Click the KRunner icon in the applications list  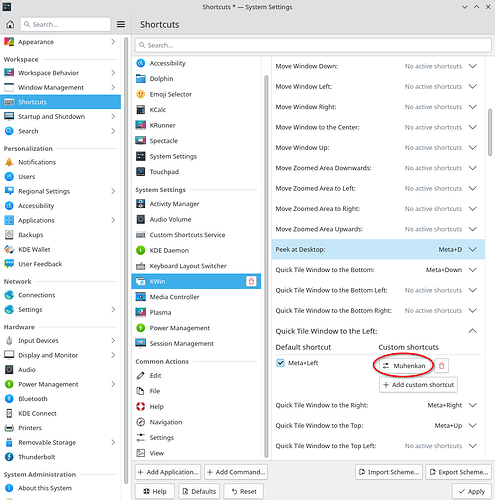pos(141,125)
